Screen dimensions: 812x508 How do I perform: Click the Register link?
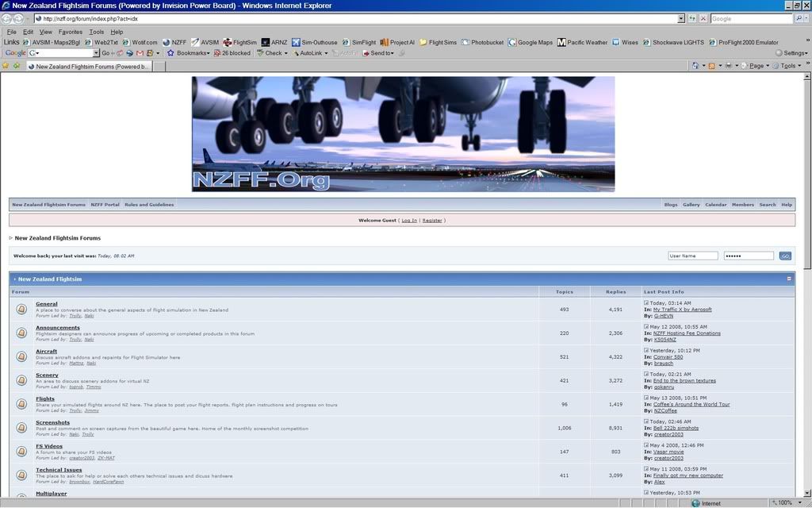(x=432, y=220)
